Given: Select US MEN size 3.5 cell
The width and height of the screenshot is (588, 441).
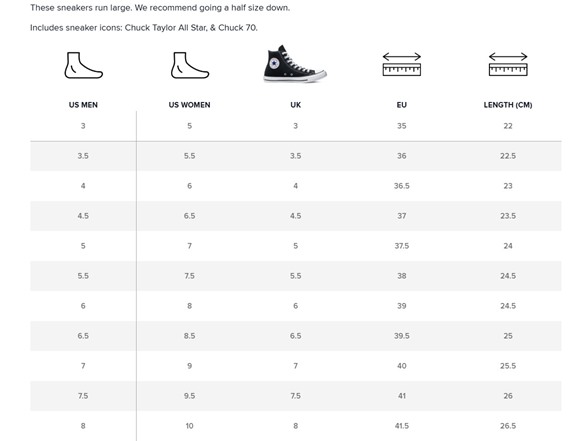Looking at the screenshot, I should point(83,156).
